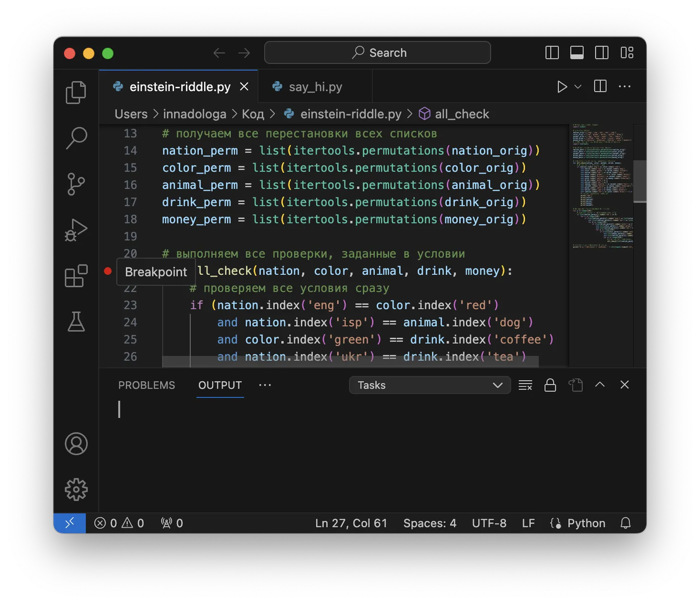
Task: Open the Extensions view
Action: pyautogui.click(x=76, y=276)
